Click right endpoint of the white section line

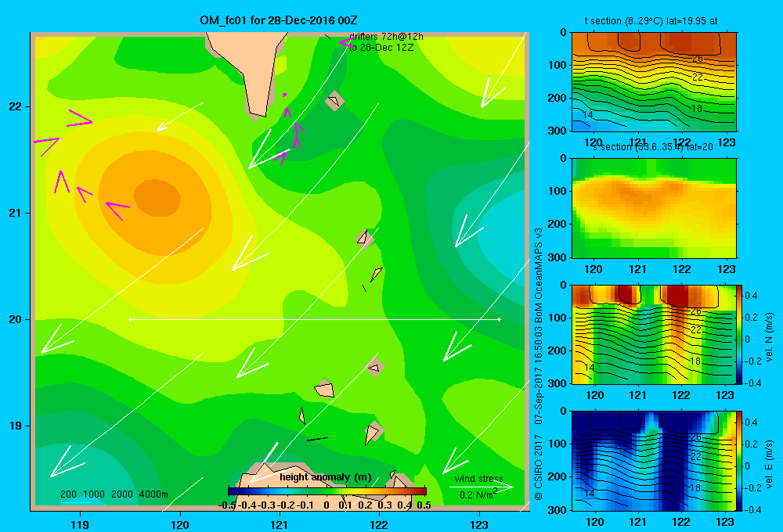pyautogui.click(x=500, y=319)
